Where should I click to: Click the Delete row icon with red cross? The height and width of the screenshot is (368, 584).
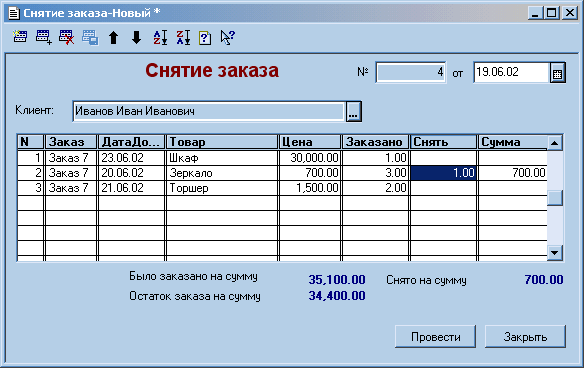pyautogui.click(x=67, y=37)
